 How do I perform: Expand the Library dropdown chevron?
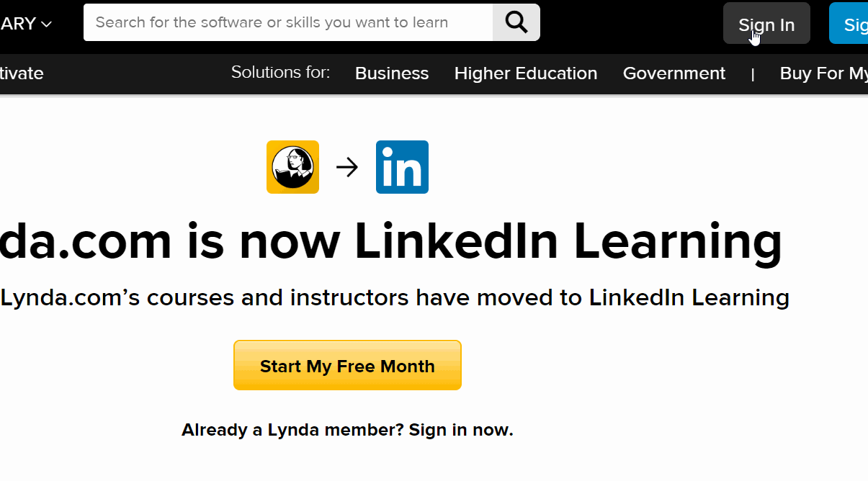point(46,24)
